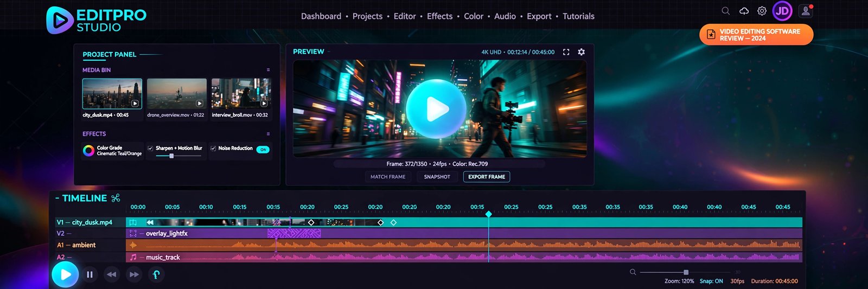Go to the Projects menu
This screenshot has width=868, height=289.
tap(367, 16)
